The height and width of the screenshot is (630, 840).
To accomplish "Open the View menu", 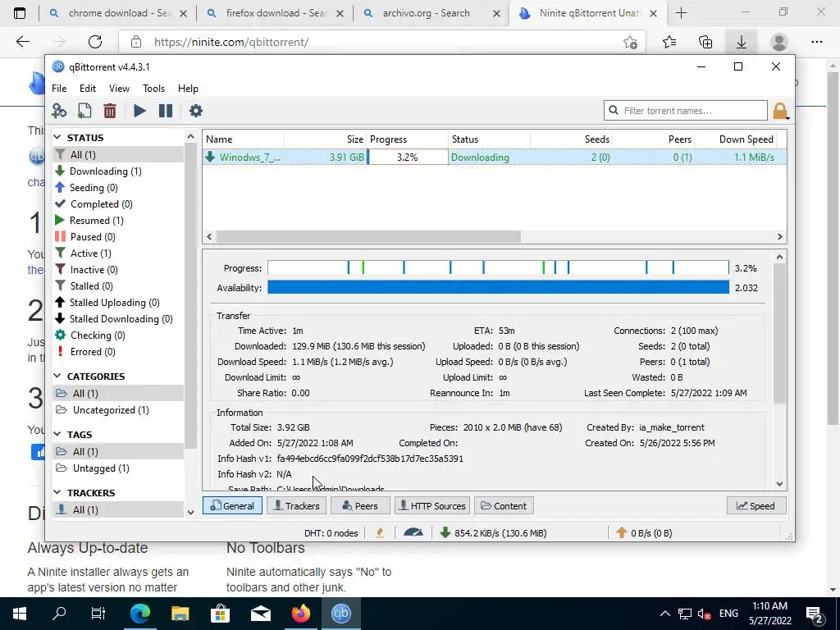I will pyautogui.click(x=119, y=89).
